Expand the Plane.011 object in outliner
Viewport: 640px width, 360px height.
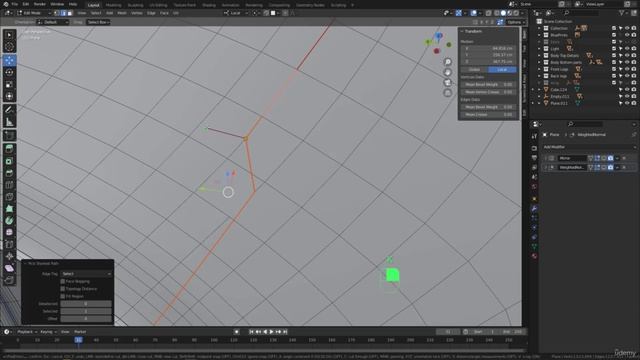pyautogui.click(x=539, y=103)
